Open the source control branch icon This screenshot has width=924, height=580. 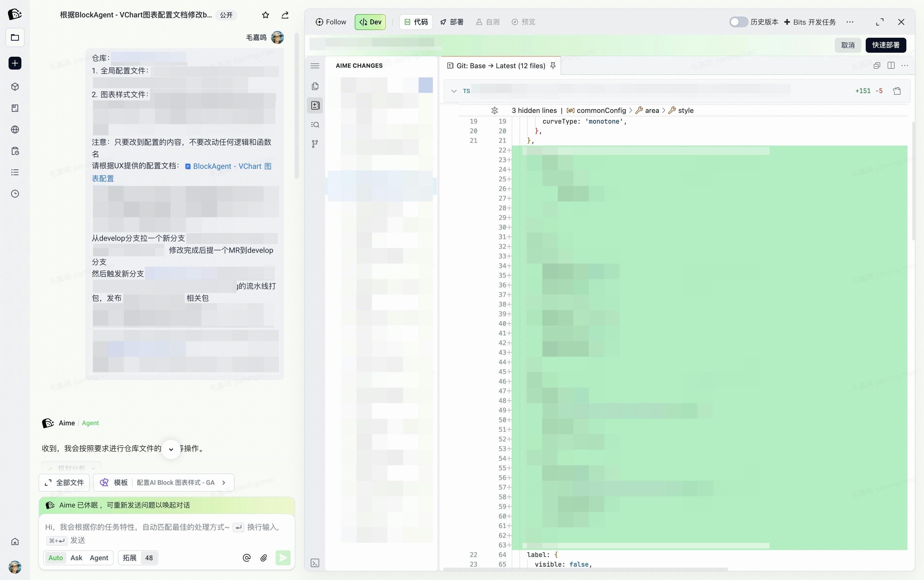point(315,144)
